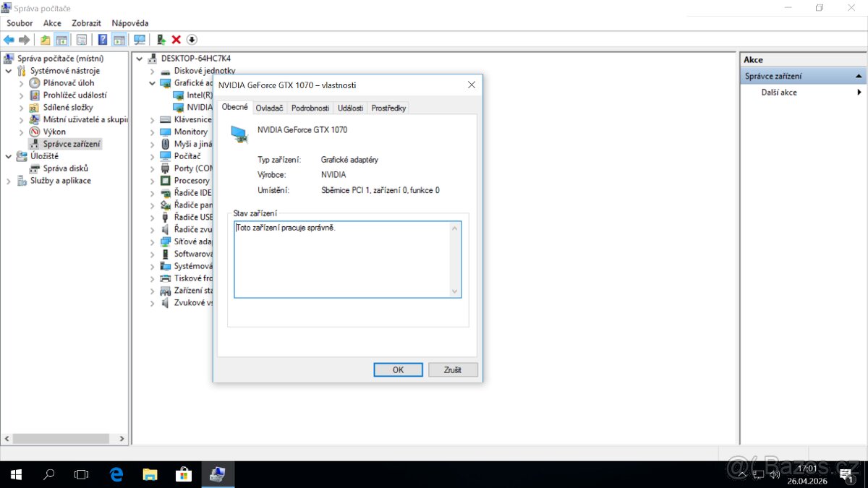
Task: Click the Správa disků disk icon
Action: pyautogui.click(x=35, y=168)
